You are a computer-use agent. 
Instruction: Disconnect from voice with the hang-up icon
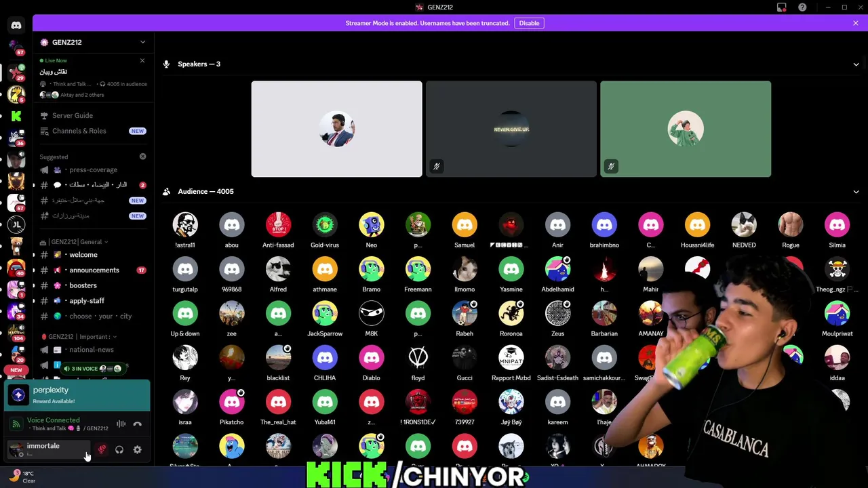point(137,424)
